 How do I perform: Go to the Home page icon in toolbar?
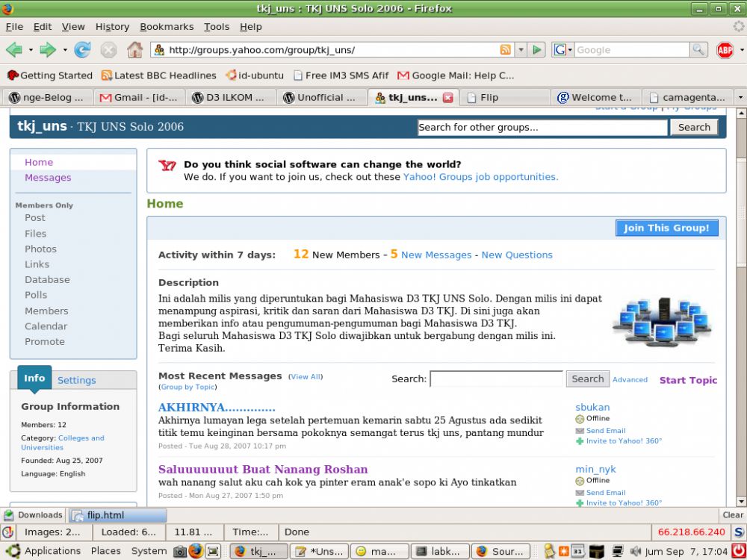[x=134, y=50]
